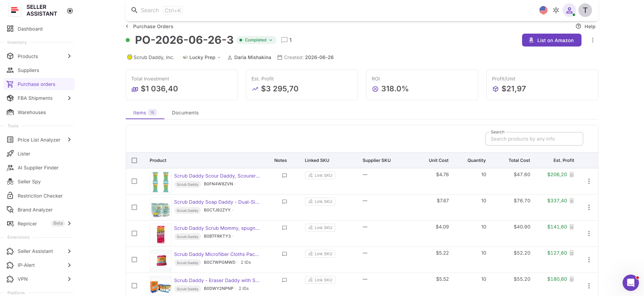
Task: Open the Completed status dropdown
Action: pos(256,40)
